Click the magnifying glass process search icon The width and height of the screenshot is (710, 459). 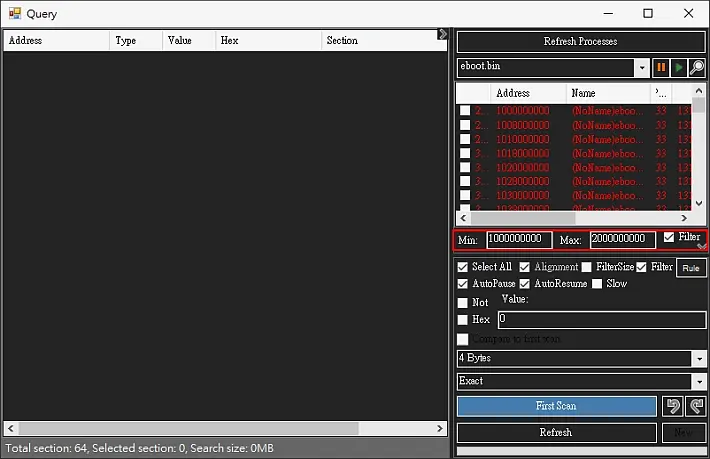pyautogui.click(x=697, y=68)
